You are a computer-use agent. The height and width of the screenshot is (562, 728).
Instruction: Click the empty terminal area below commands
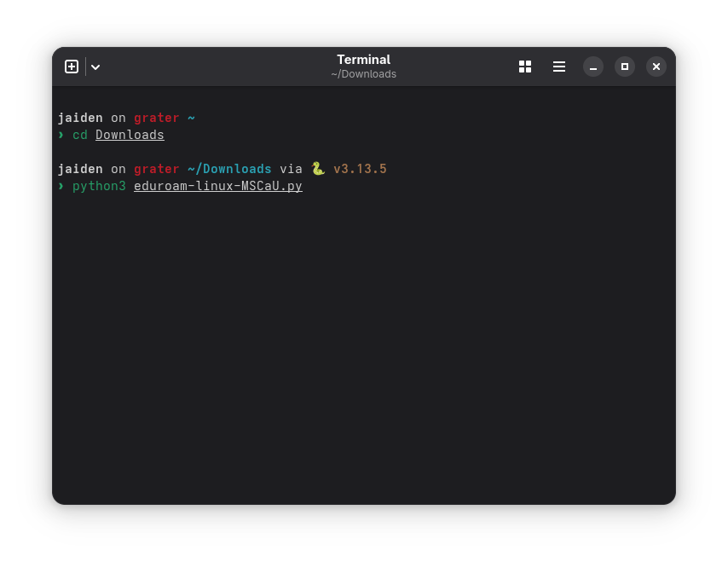pos(363,341)
